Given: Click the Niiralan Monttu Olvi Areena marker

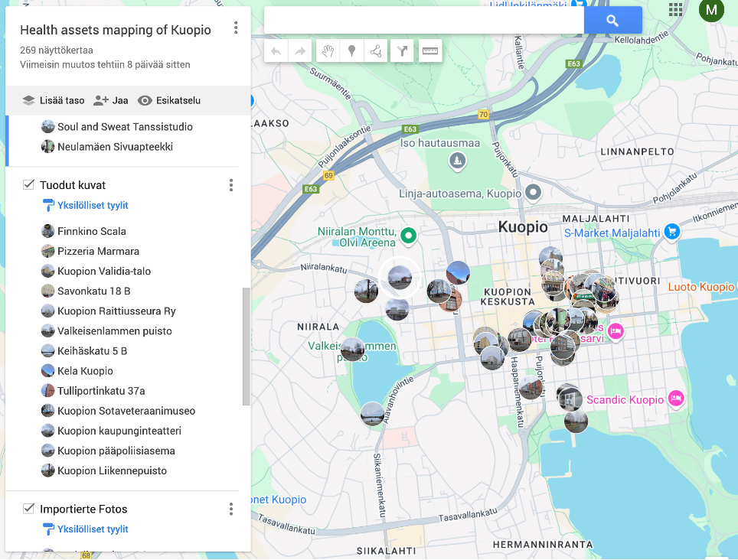Looking at the screenshot, I should pyautogui.click(x=409, y=236).
